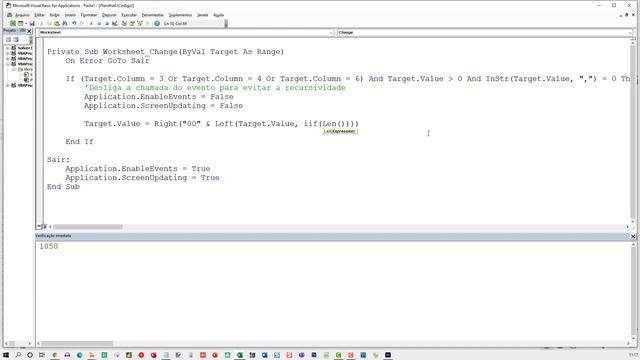Open the Object Browser toolbar icon

pos(140,24)
